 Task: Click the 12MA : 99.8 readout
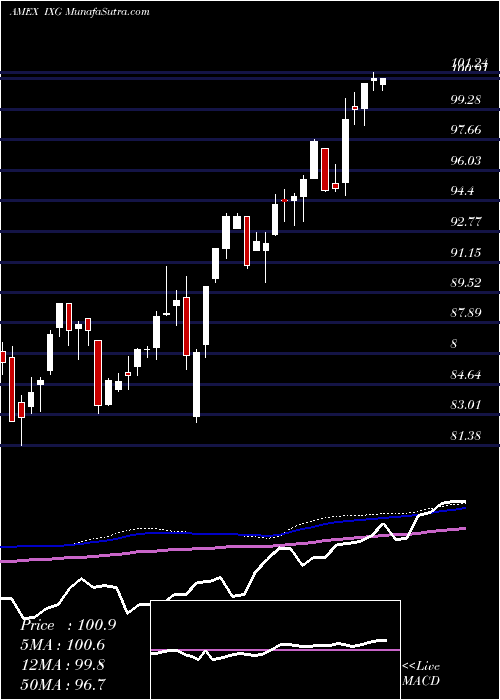pos(63,665)
